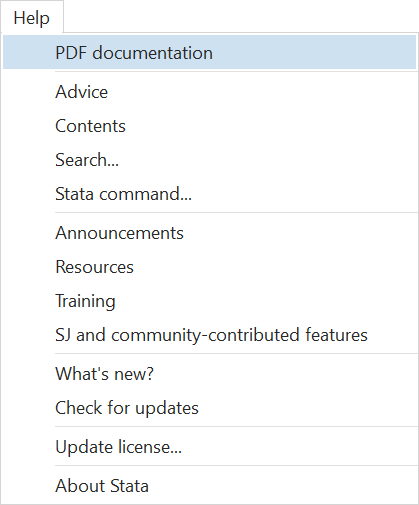View Announcements from the Help menu
Screen dimensions: 419x505
[x=209, y=233]
